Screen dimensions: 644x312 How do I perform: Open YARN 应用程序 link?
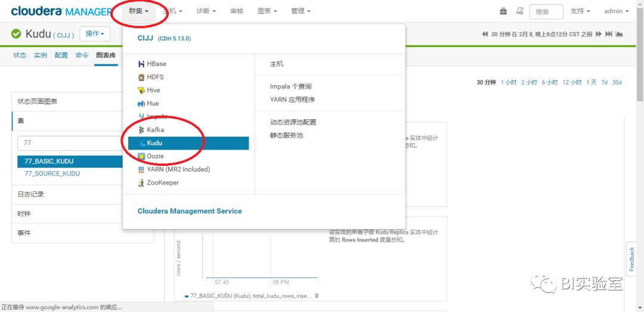(292, 100)
